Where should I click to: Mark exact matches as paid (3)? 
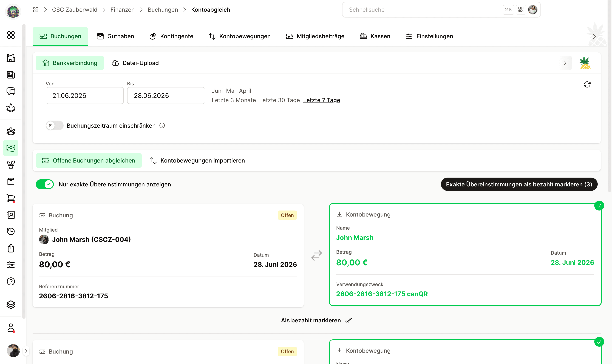(x=519, y=184)
